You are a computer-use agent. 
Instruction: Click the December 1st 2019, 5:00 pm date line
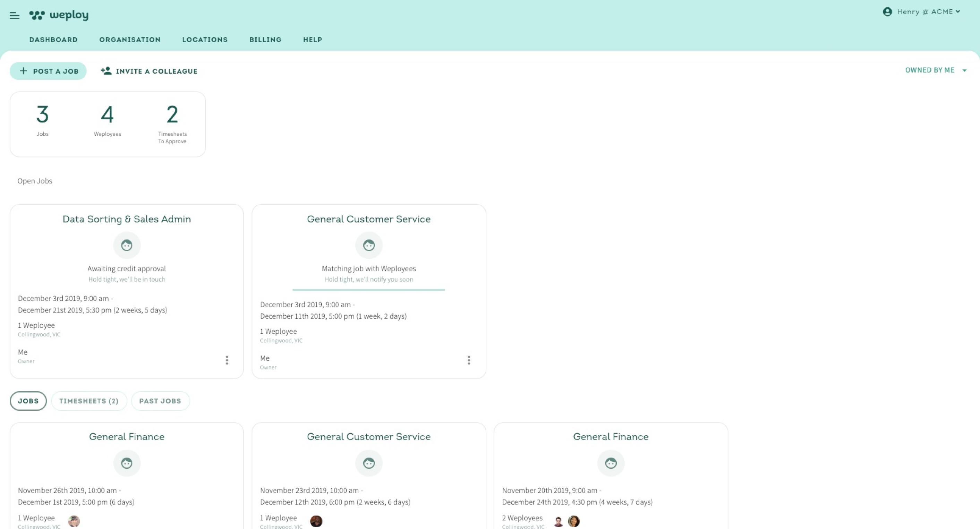click(76, 502)
